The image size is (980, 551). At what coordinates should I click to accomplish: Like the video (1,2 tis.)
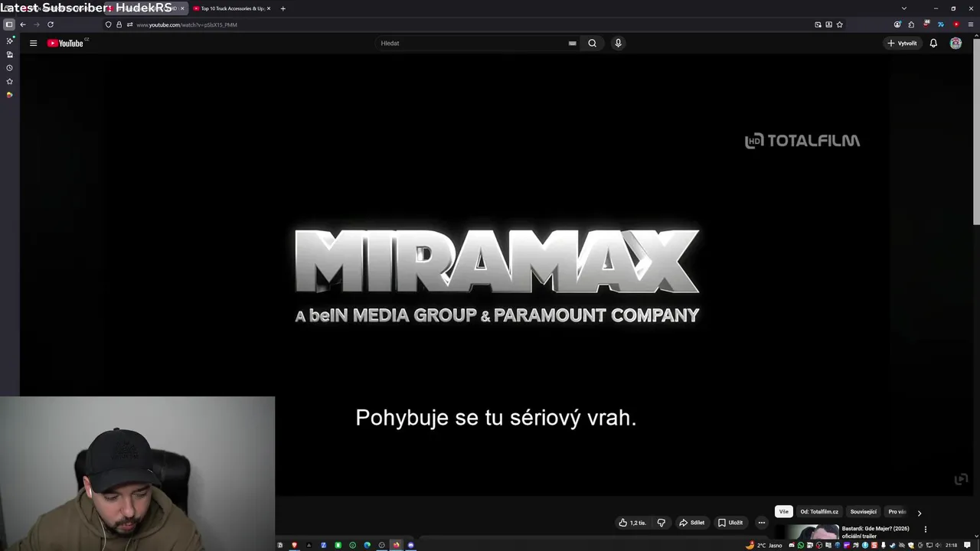pyautogui.click(x=632, y=523)
